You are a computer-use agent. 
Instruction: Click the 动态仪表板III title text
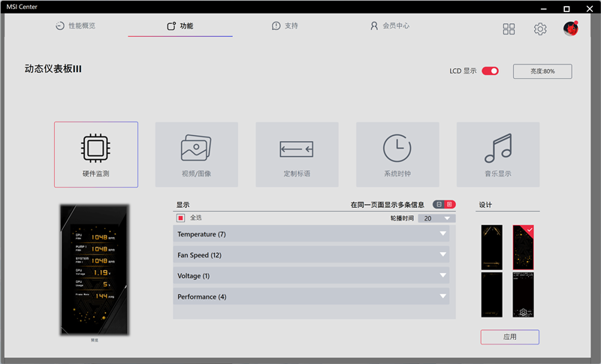(x=53, y=69)
